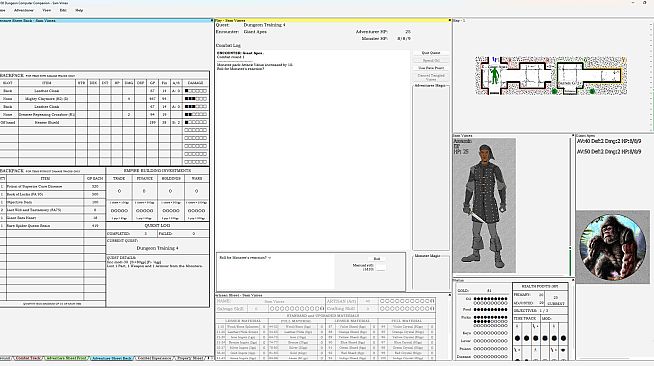Close the Adventure Sheet Back panel

(x=211, y=20)
